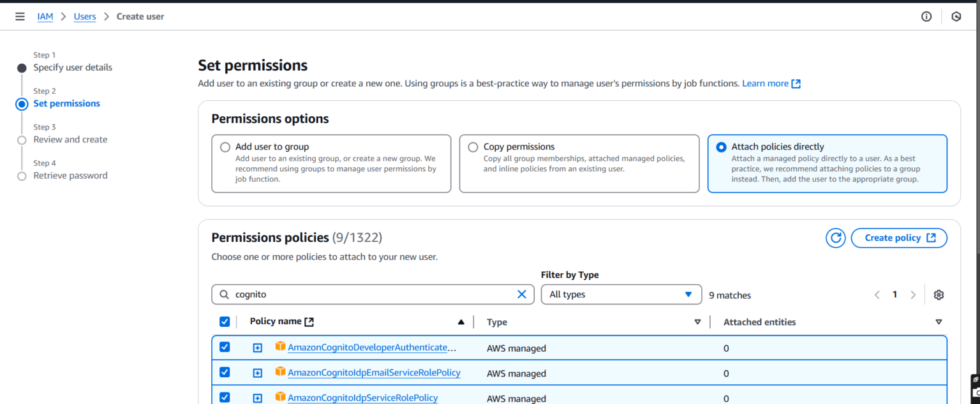The image size is (980, 404).
Task: Uncheck AmazonCognitoIdpServiceRolePolicy
Action: click(x=225, y=396)
